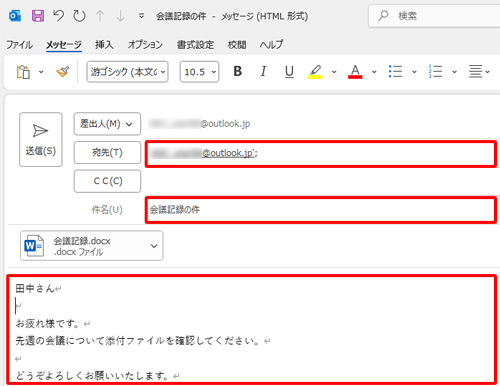Switch to the オプション tab
This screenshot has width=500, height=386.
tap(145, 45)
